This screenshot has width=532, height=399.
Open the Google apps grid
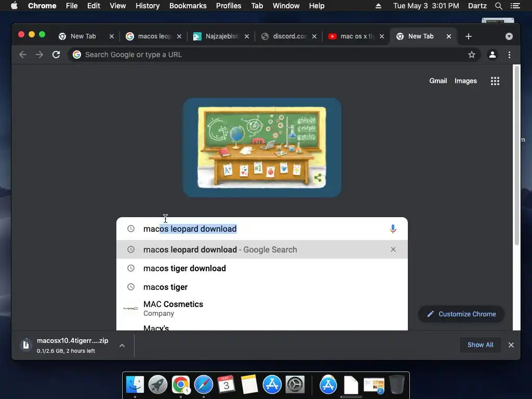[495, 81]
